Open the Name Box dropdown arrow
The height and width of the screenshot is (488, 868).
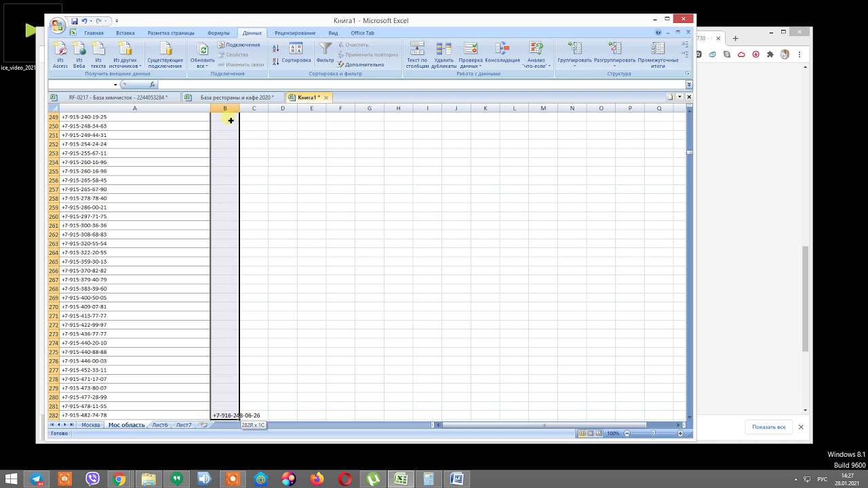(x=115, y=85)
